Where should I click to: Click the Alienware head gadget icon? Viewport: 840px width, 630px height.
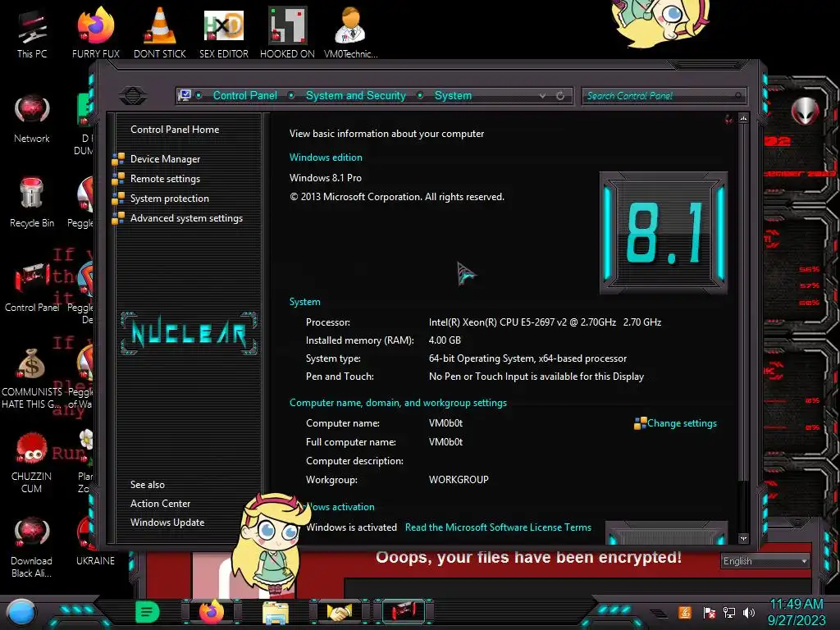click(x=805, y=111)
